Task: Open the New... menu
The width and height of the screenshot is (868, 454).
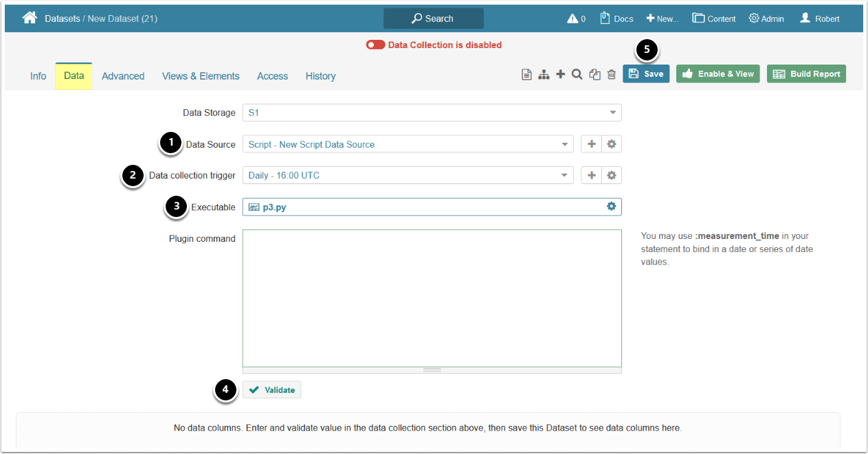Action: click(663, 19)
